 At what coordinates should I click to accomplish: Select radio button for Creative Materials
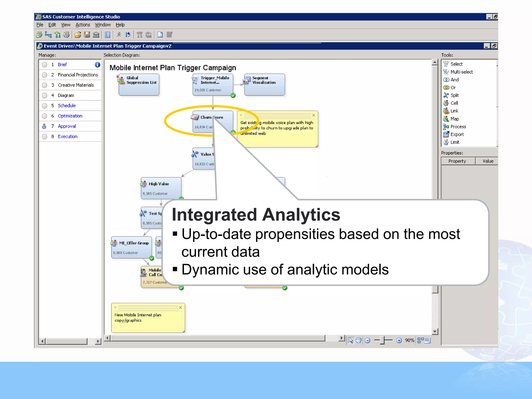(44, 85)
